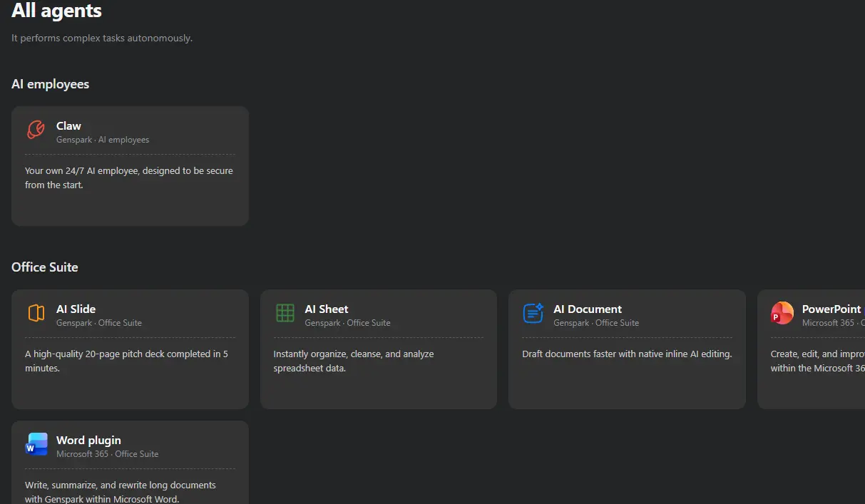Click the '20-page pitch deck' description
The height and width of the screenshot is (504, 865).
pyautogui.click(x=126, y=361)
